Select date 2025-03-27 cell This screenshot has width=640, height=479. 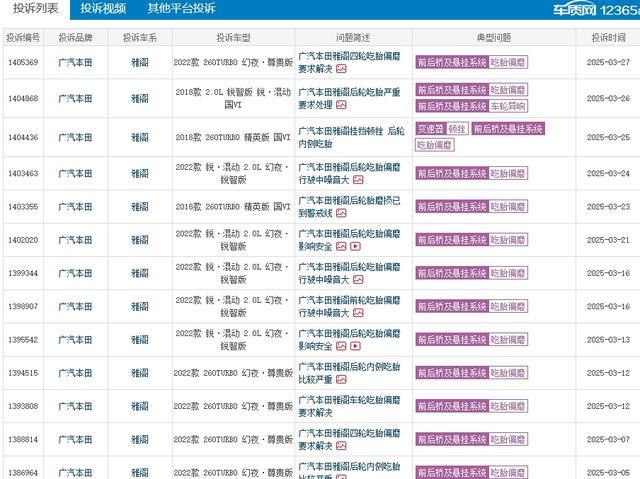click(609, 62)
